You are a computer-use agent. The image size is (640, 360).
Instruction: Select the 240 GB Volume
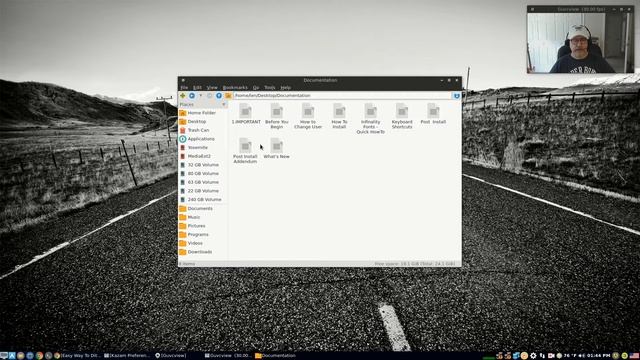point(202,200)
